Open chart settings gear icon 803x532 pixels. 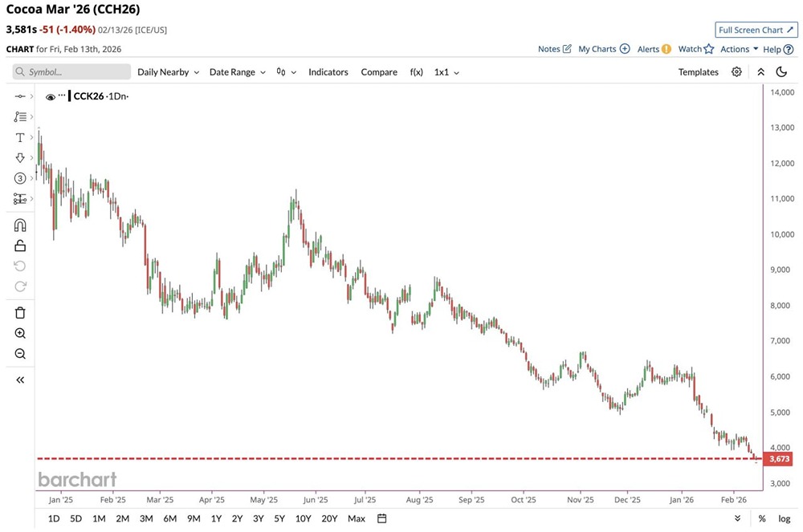pyautogui.click(x=736, y=72)
